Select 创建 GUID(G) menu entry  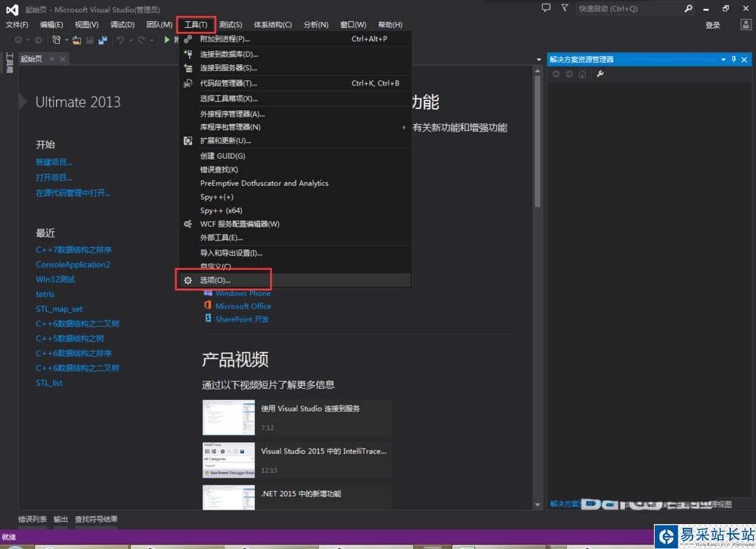click(296, 157)
